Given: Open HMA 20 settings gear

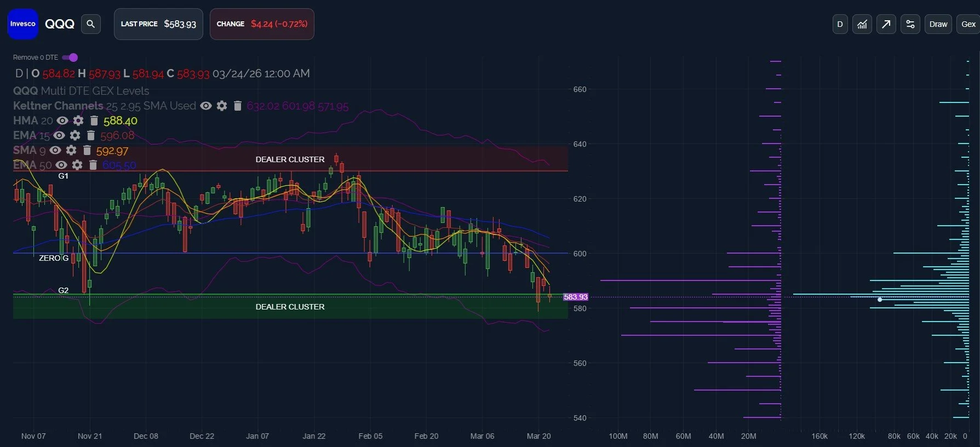Looking at the screenshot, I should pos(78,121).
